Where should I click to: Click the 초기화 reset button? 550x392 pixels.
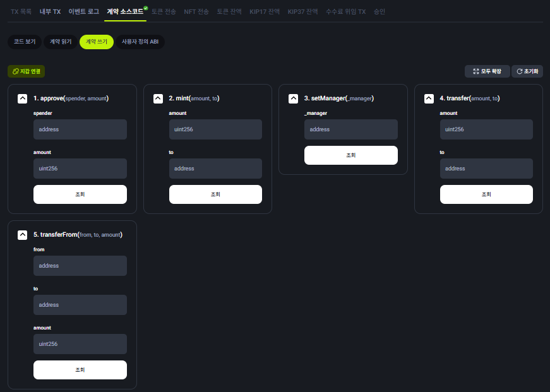tap(527, 71)
